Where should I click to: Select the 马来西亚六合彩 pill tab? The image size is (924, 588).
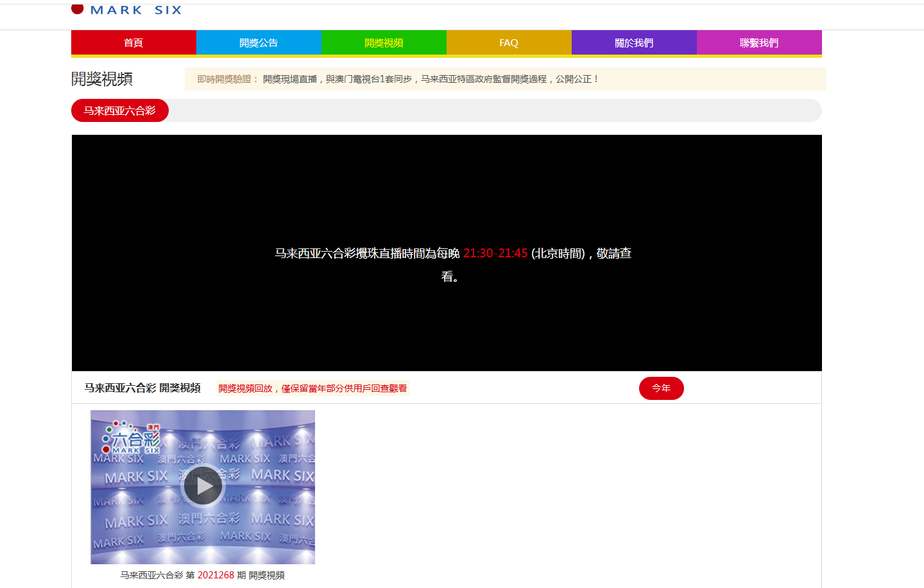(x=120, y=110)
